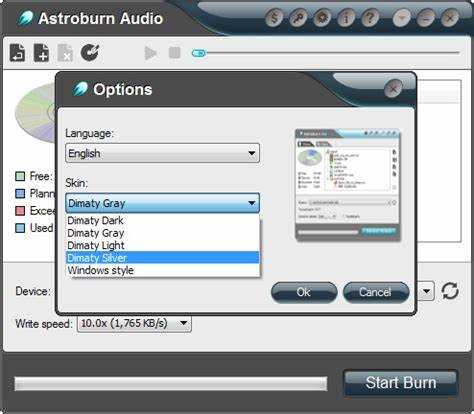Click the green Free legend swatch

point(20,176)
